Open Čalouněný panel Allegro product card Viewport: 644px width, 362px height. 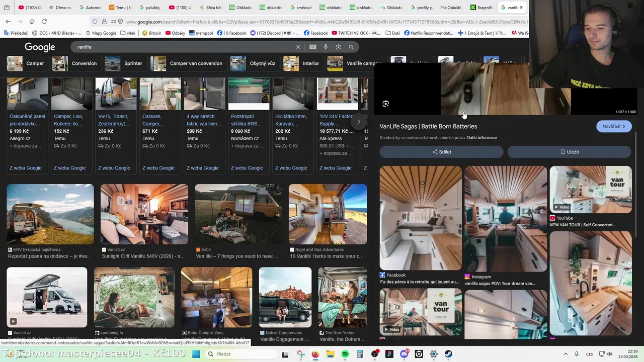point(28,126)
